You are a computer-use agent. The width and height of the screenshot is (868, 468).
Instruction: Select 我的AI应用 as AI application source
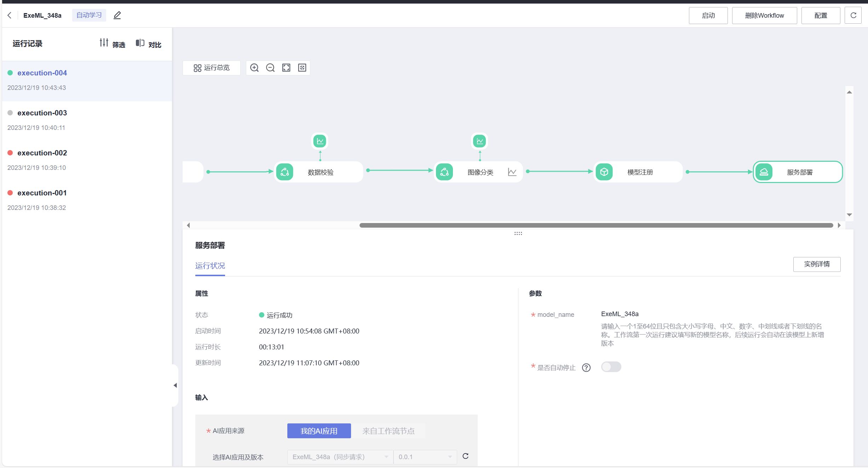pyautogui.click(x=319, y=431)
